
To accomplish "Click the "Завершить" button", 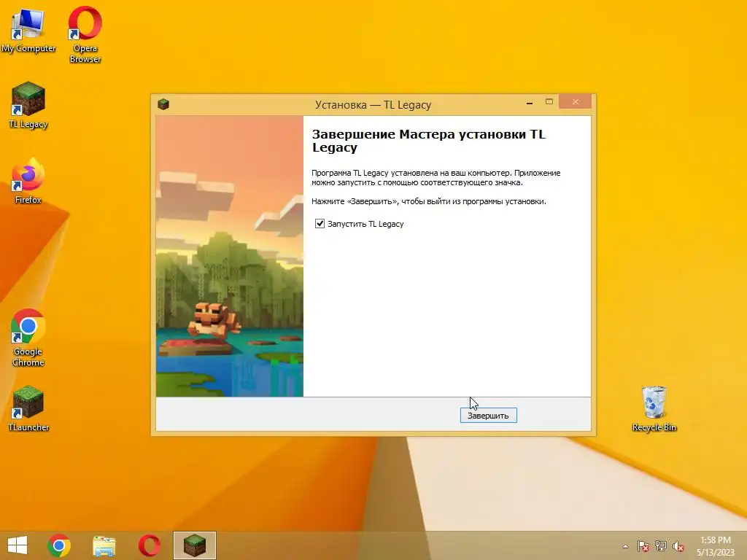I will click(488, 415).
